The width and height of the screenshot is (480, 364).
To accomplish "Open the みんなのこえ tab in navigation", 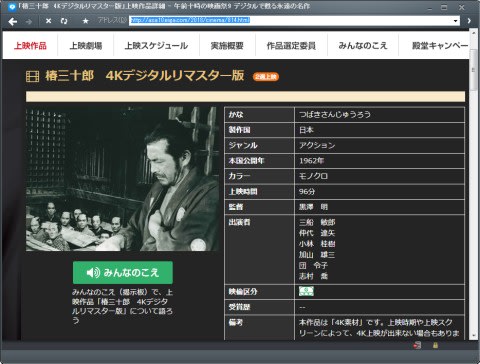I will click(363, 45).
